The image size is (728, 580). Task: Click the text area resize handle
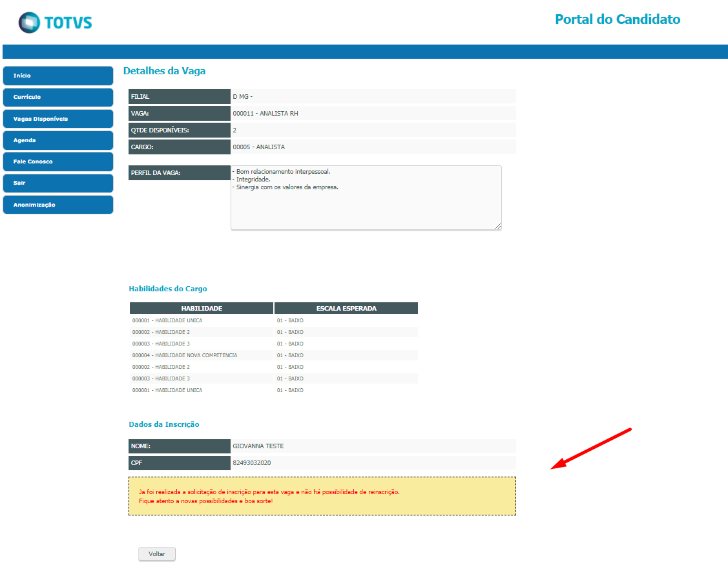tap(497, 226)
